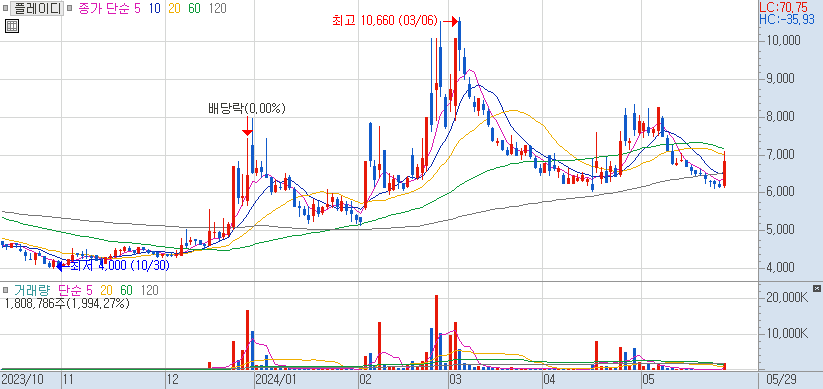Click the HC:-35,93 value

787,19
